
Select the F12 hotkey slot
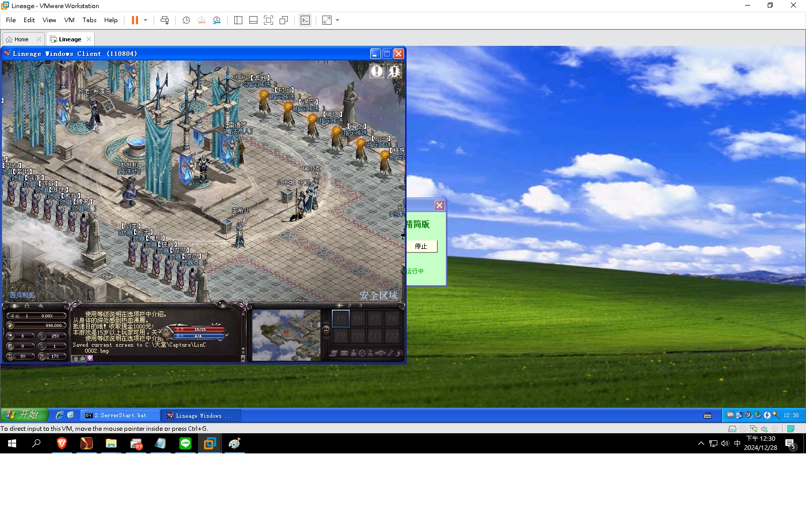(x=392, y=336)
